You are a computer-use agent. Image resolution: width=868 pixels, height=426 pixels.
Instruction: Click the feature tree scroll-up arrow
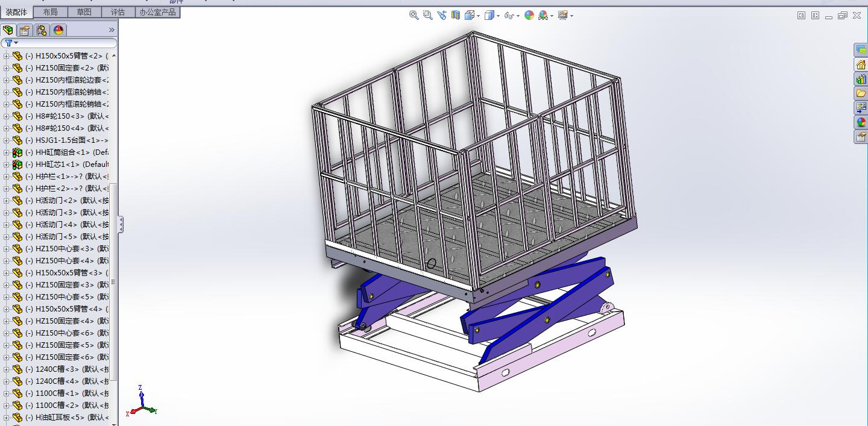114,55
